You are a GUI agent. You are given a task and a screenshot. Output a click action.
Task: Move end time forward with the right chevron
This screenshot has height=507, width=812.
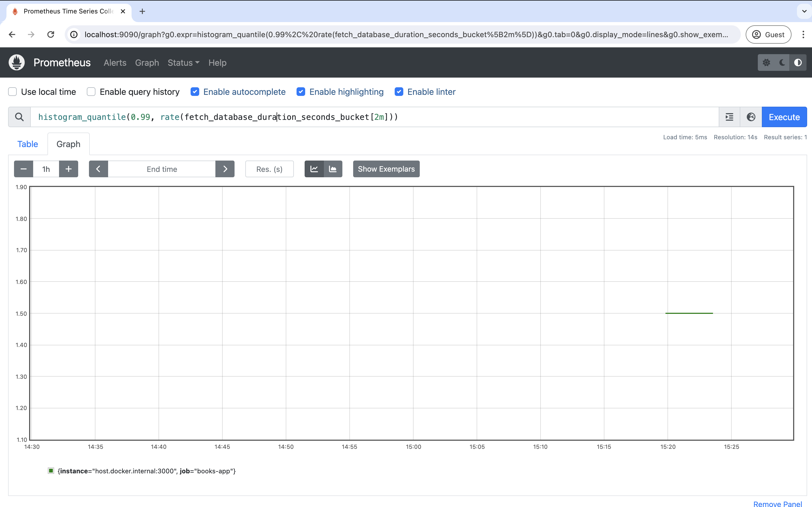pos(225,169)
